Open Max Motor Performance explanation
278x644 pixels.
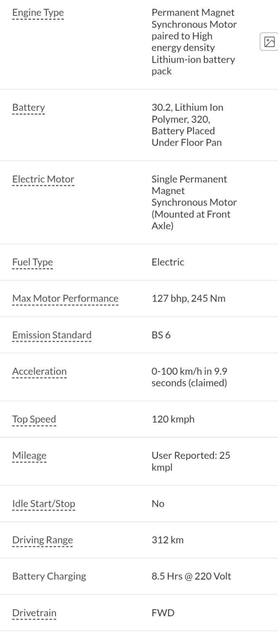tap(65, 298)
